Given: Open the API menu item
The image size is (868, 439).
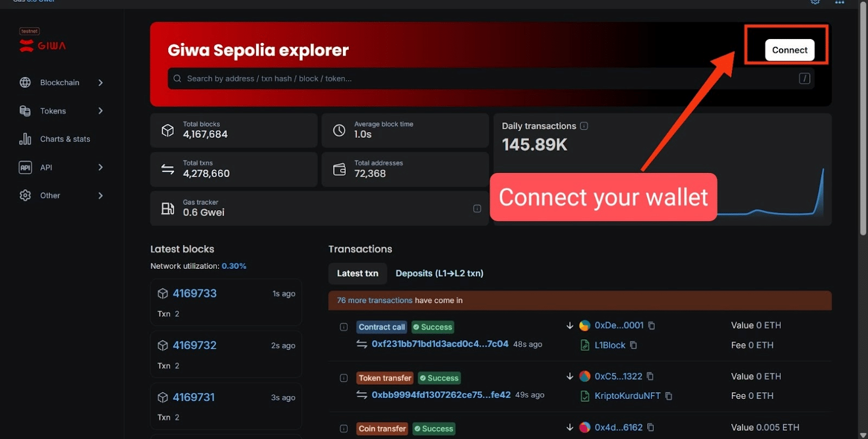Looking at the screenshot, I should [46, 167].
